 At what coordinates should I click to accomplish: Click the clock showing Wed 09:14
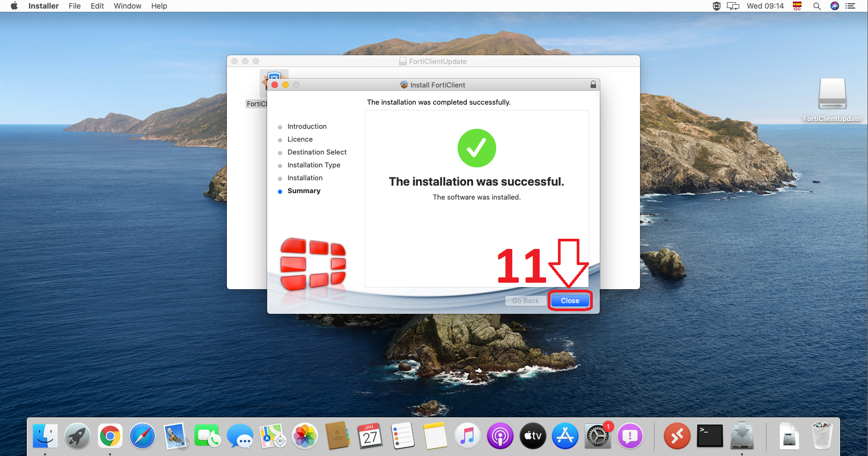coord(765,6)
